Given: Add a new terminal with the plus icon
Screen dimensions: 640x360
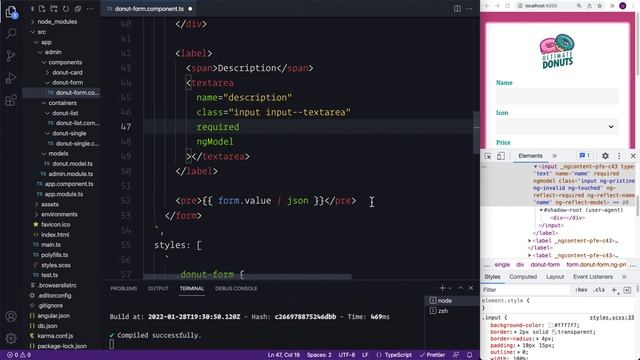Looking at the screenshot, I should 442,288.
